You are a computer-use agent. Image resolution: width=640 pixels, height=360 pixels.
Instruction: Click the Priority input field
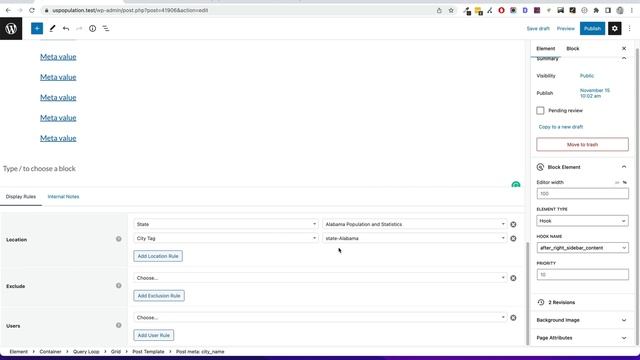pos(582,274)
